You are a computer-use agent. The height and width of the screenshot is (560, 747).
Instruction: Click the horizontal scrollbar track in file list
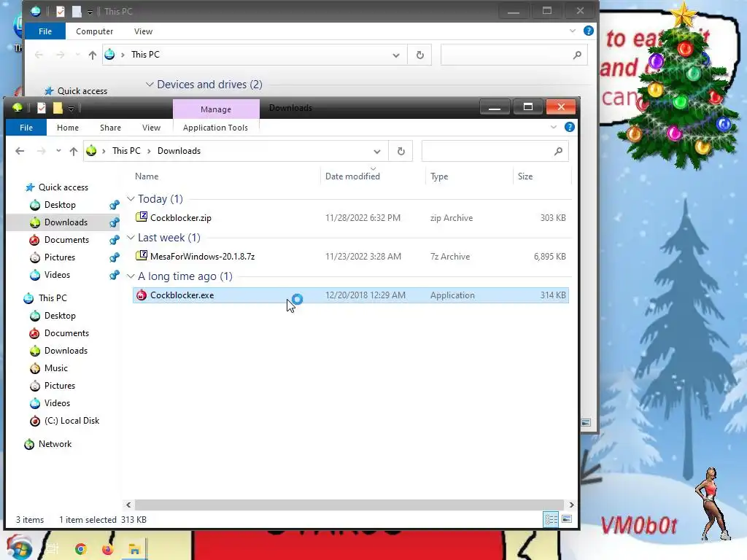click(x=349, y=505)
